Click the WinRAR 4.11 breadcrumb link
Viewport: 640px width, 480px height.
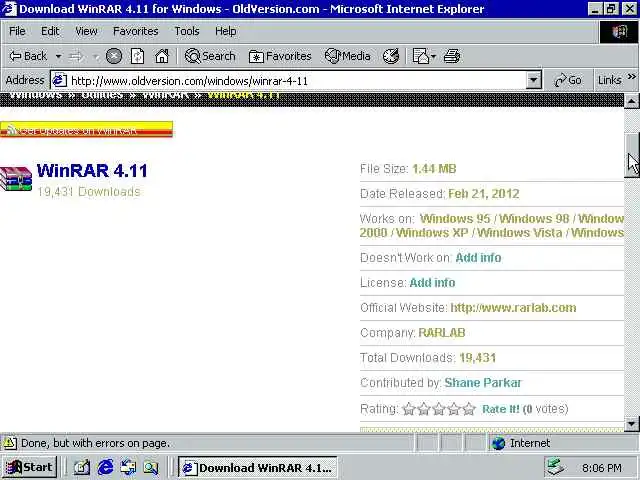coord(244,96)
